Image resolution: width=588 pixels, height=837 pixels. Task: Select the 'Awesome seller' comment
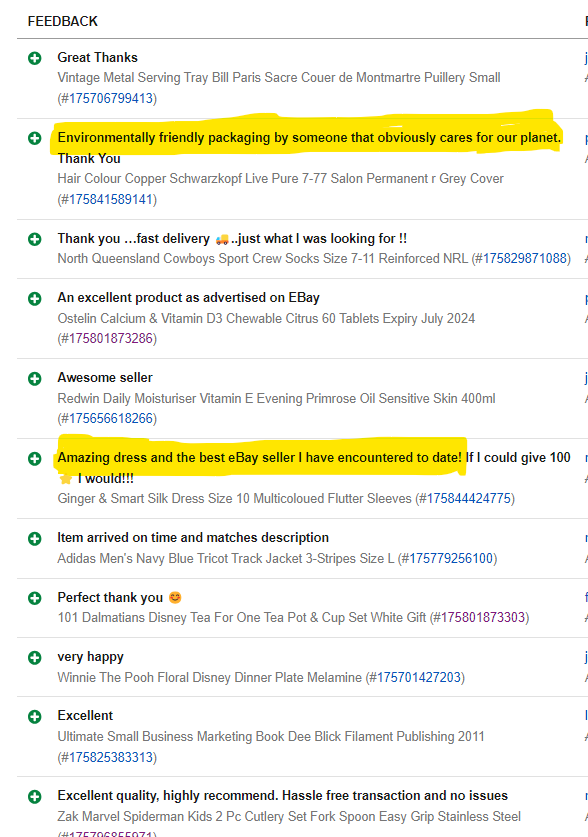pos(105,378)
